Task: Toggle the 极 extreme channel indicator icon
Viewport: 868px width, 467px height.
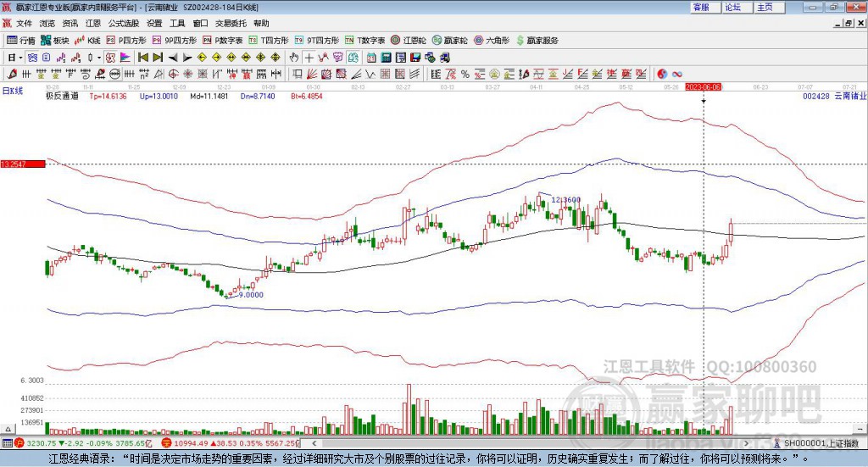Action: tap(111, 58)
